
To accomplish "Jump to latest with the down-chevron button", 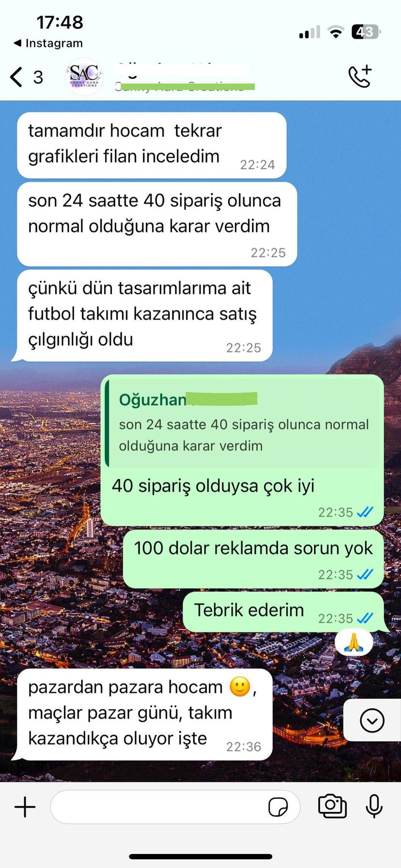I will tap(372, 720).
